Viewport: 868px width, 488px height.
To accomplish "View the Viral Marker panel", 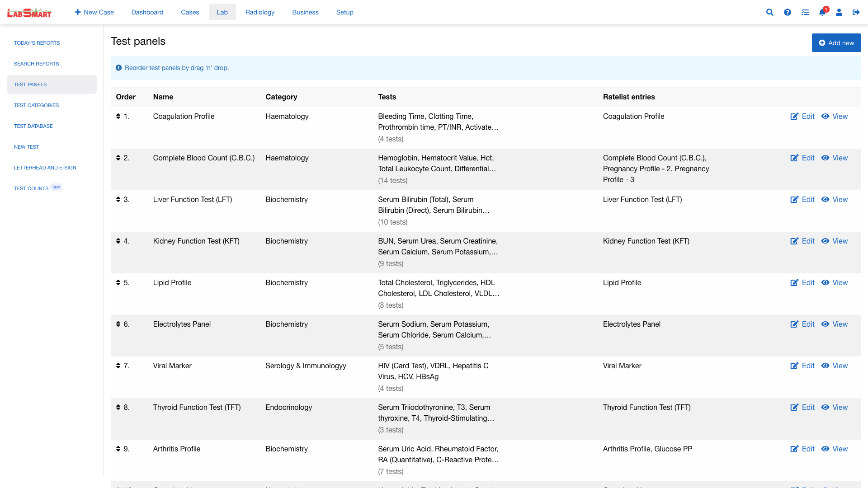I will tap(835, 366).
